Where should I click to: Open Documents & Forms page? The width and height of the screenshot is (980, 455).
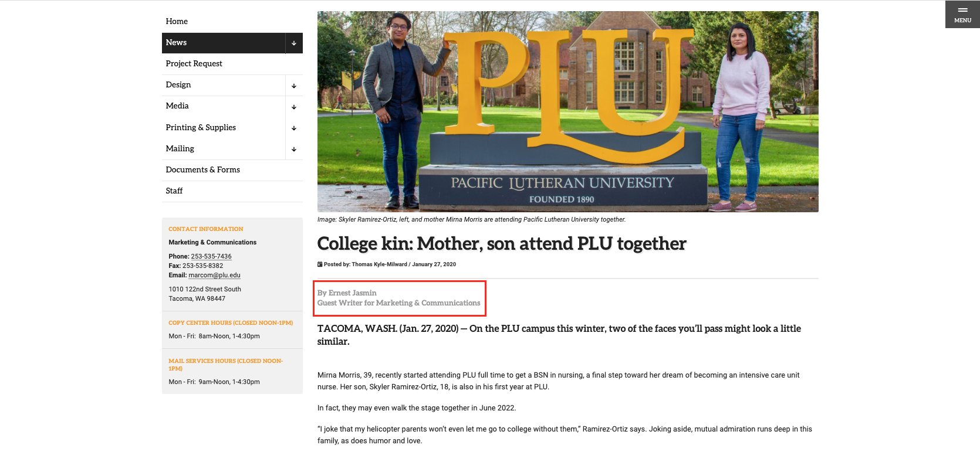pyautogui.click(x=203, y=169)
